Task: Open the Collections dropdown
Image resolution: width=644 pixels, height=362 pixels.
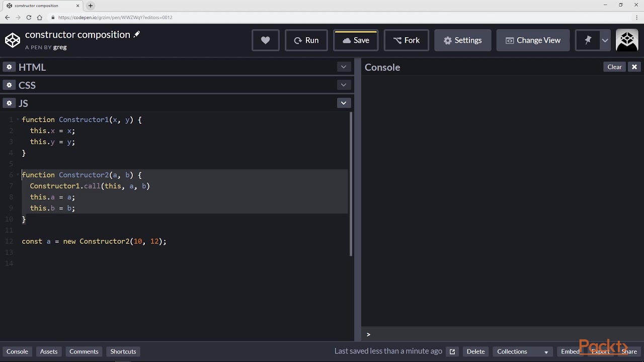Action: pyautogui.click(x=523, y=351)
